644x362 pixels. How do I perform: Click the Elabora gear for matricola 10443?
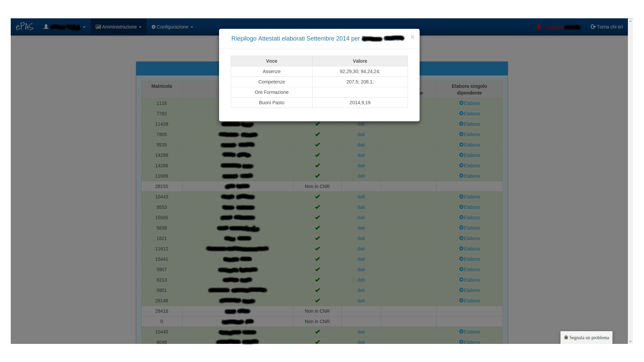462,197
